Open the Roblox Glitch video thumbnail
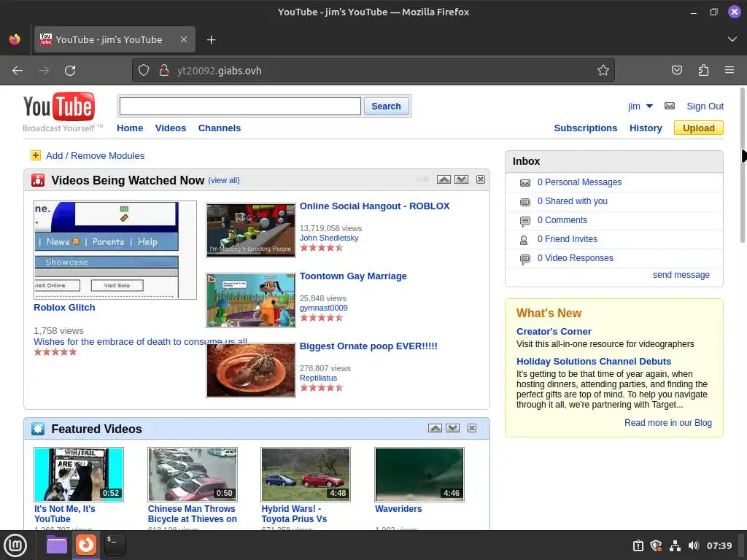The image size is (747, 560). pos(115,250)
